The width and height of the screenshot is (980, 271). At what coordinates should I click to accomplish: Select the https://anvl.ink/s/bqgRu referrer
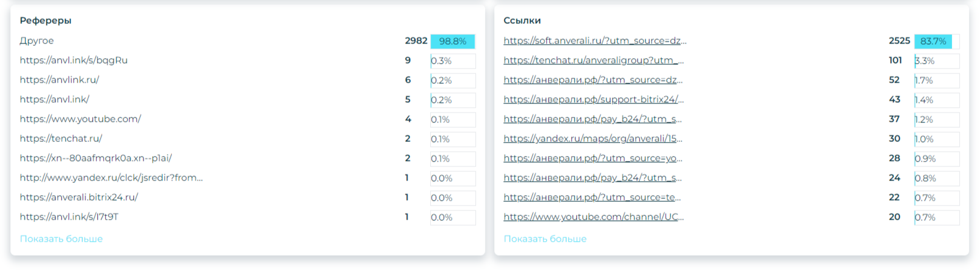[73, 61]
